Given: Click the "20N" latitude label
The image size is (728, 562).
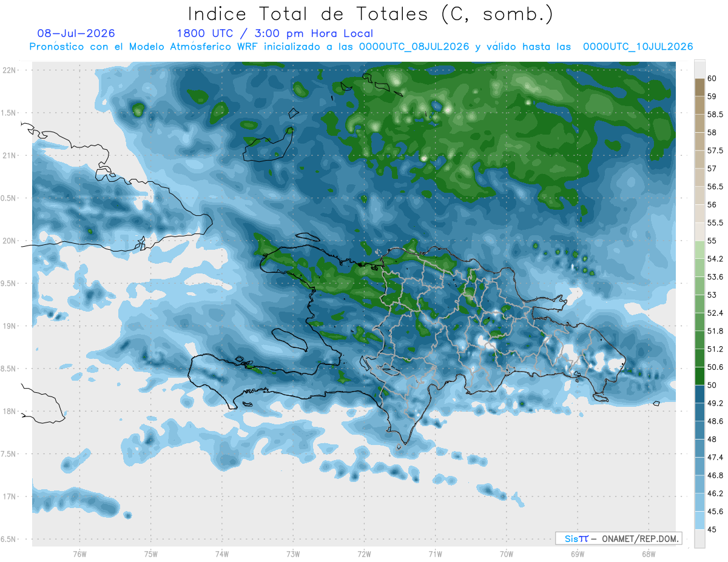Looking at the screenshot, I should pos(9,241).
